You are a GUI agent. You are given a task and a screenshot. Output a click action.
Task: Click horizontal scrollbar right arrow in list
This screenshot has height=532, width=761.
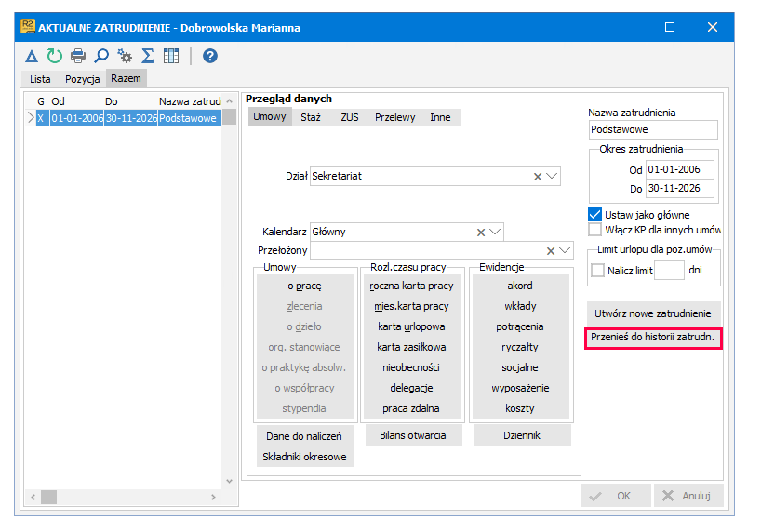[213, 497]
